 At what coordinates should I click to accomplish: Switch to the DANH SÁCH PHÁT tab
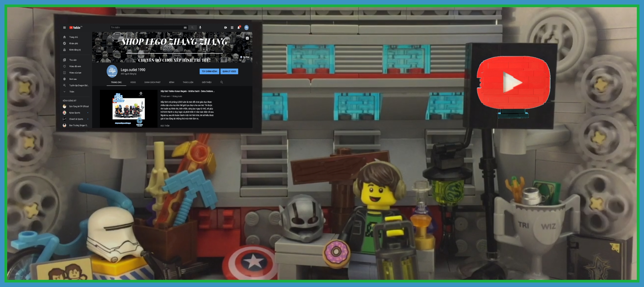click(x=152, y=82)
